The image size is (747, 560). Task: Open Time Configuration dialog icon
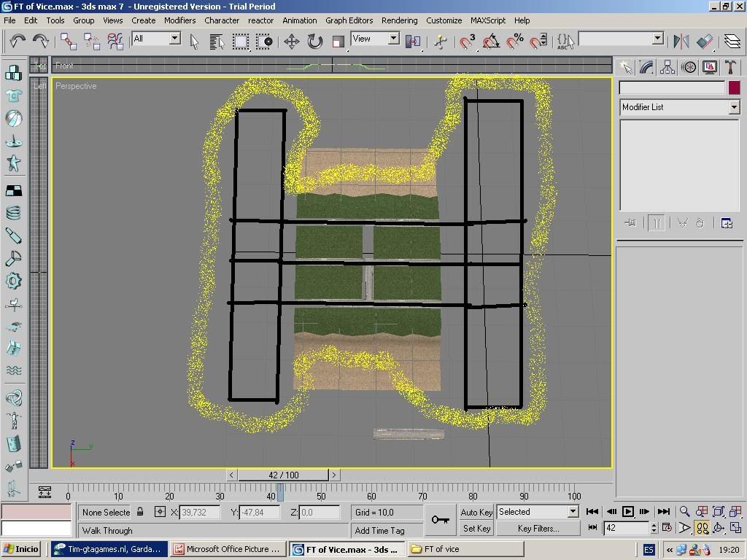tap(667, 528)
